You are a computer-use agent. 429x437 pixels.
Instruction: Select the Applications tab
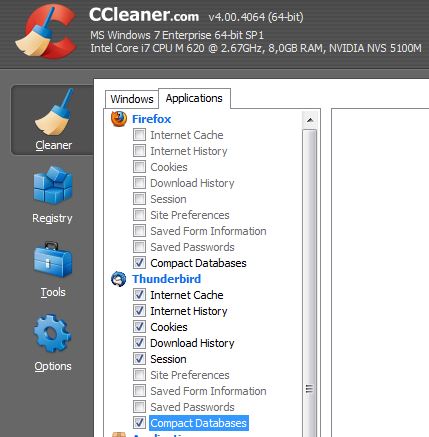pos(194,98)
